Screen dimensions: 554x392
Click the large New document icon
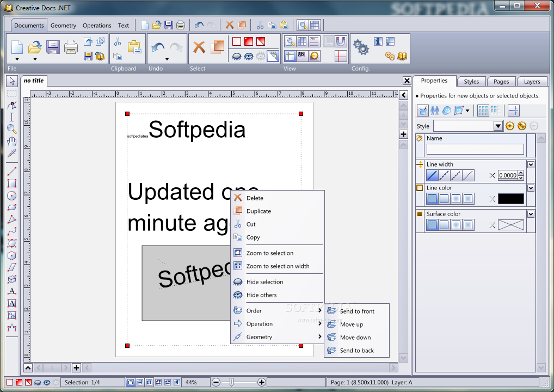(x=17, y=47)
